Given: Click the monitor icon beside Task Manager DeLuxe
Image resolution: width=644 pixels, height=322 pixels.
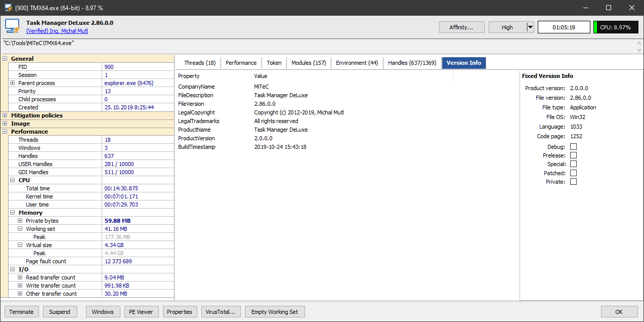Looking at the screenshot, I should [13, 27].
